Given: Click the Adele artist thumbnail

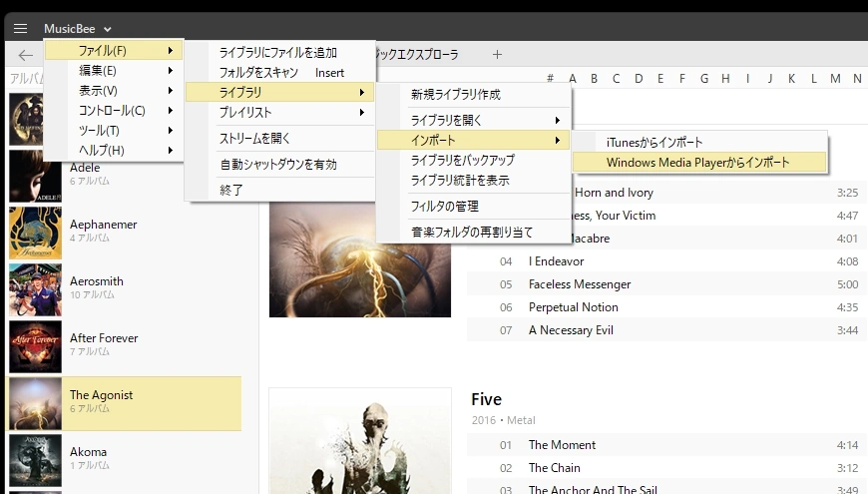Looking at the screenshot, I should point(35,176).
